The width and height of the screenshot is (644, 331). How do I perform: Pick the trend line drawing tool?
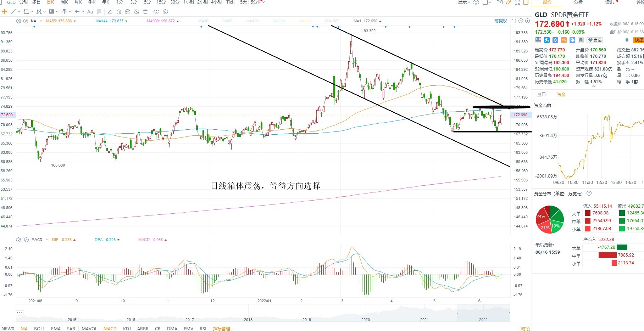[x=13, y=12]
